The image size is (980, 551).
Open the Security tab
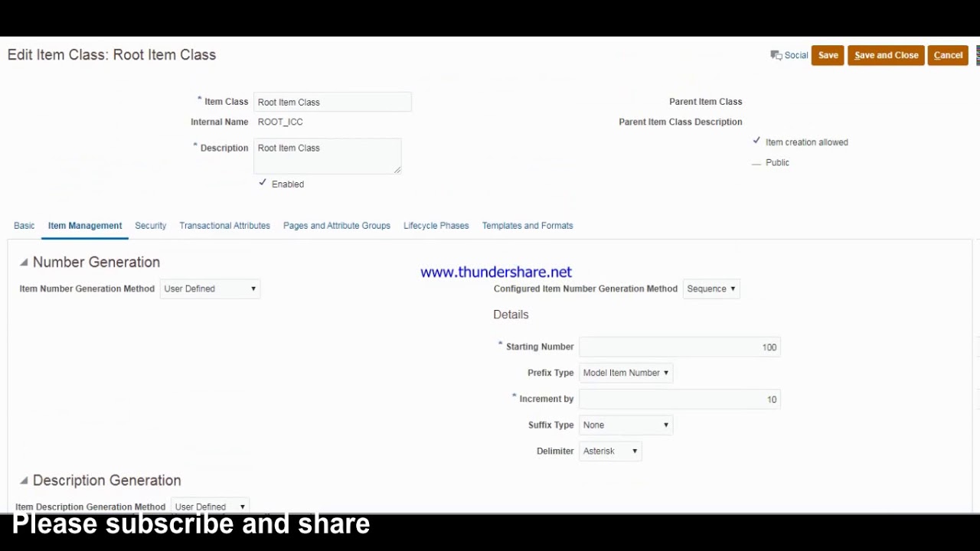pyautogui.click(x=150, y=226)
